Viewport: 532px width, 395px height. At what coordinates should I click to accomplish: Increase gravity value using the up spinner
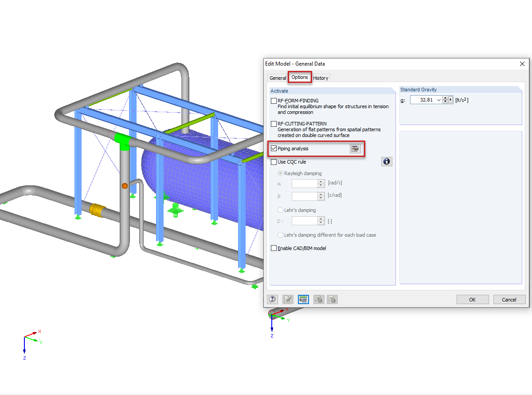pyautogui.click(x=445, y=98)
